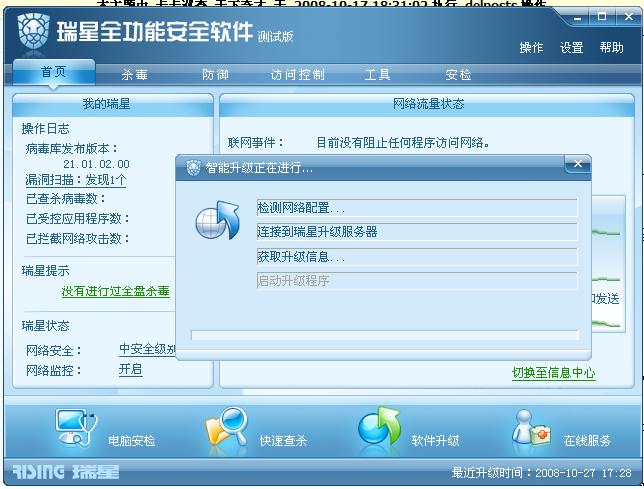The height and width of the screenshot is (489, 644).
Task: Minimize the Rising main window
Action: [x=577, y=17]
